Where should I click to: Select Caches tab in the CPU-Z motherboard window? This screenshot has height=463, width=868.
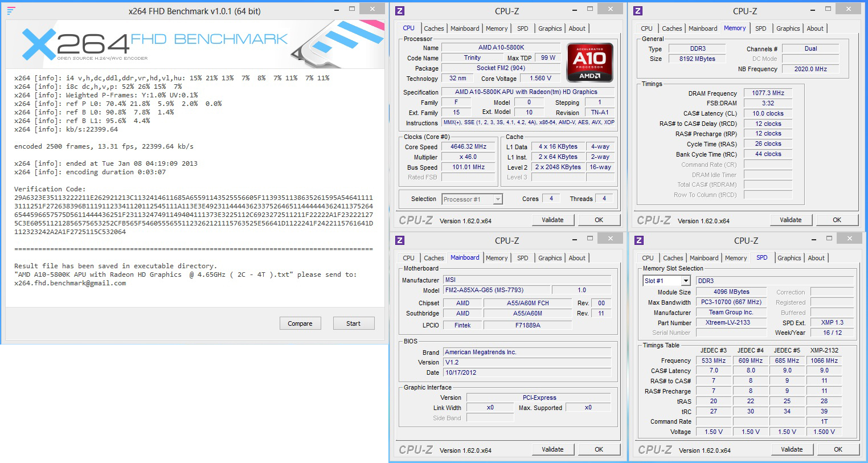(433, 258)
